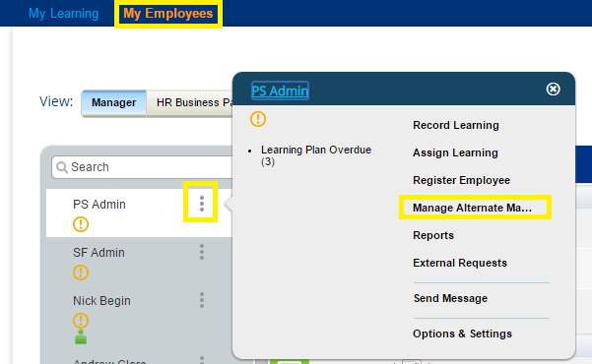The image size is (592, 364).
Task: Open Reports from popup menu
Action: pyautogui.click(x=433, y=235)
